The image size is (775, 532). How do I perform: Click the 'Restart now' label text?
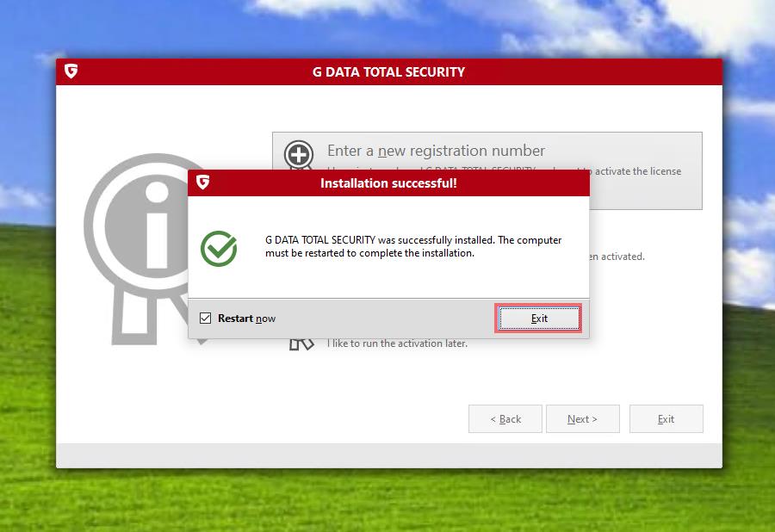click(x=246, y=319)
